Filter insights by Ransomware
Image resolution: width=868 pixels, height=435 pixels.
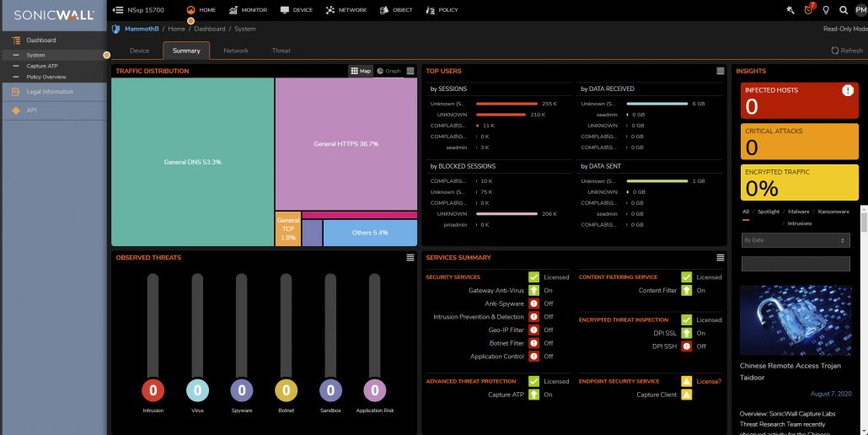(833, 212)
